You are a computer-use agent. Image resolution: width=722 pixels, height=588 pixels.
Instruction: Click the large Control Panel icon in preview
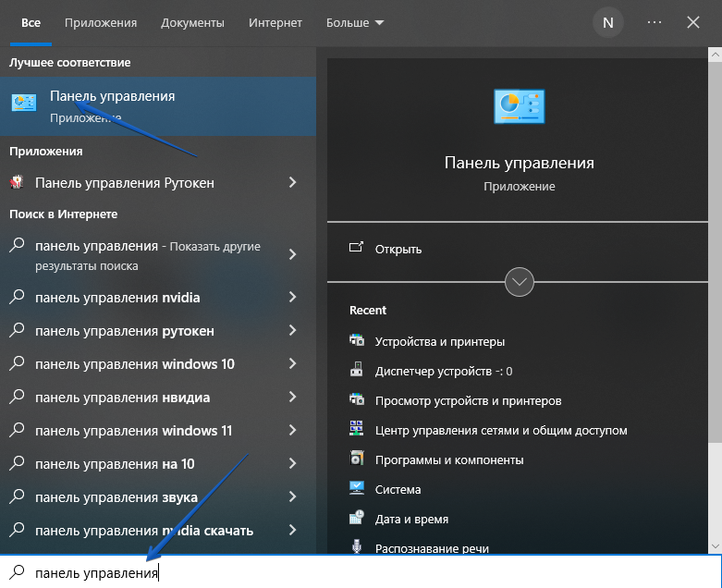coord(519,107)
